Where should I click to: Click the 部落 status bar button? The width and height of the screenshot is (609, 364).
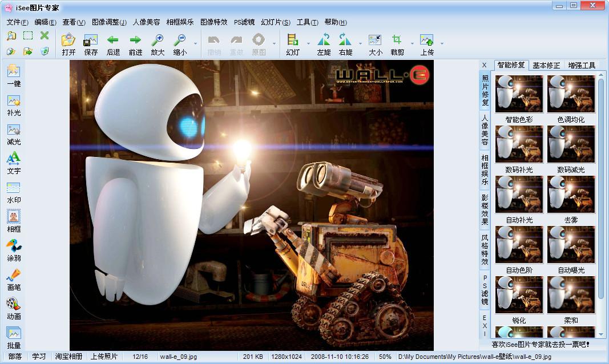pos(15,356)
